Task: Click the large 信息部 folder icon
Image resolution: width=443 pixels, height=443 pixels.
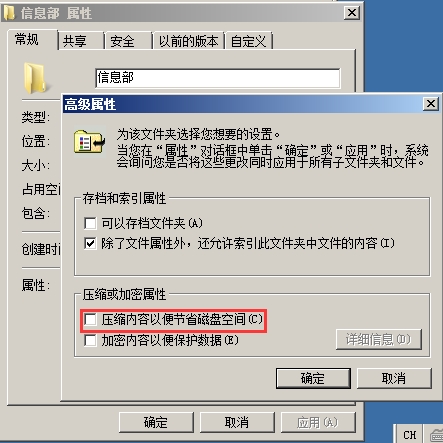Action: point(35,78)
